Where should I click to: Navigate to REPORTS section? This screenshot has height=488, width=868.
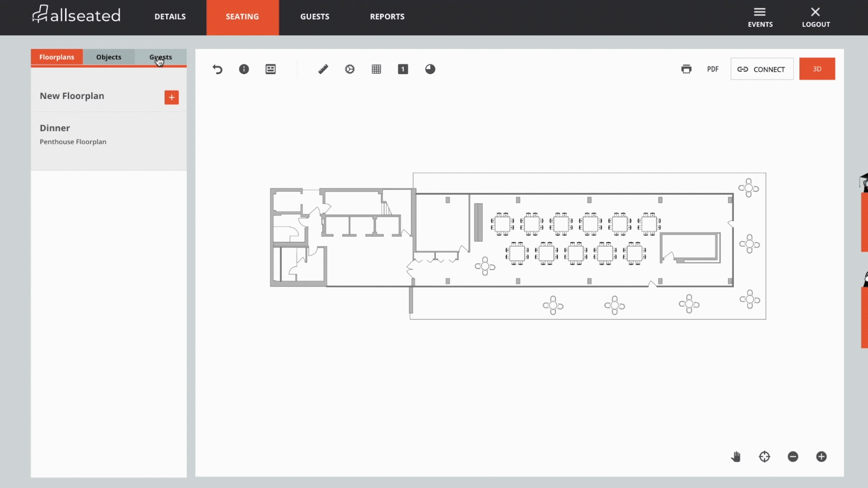pyautogui.click(x=387, y=17)
